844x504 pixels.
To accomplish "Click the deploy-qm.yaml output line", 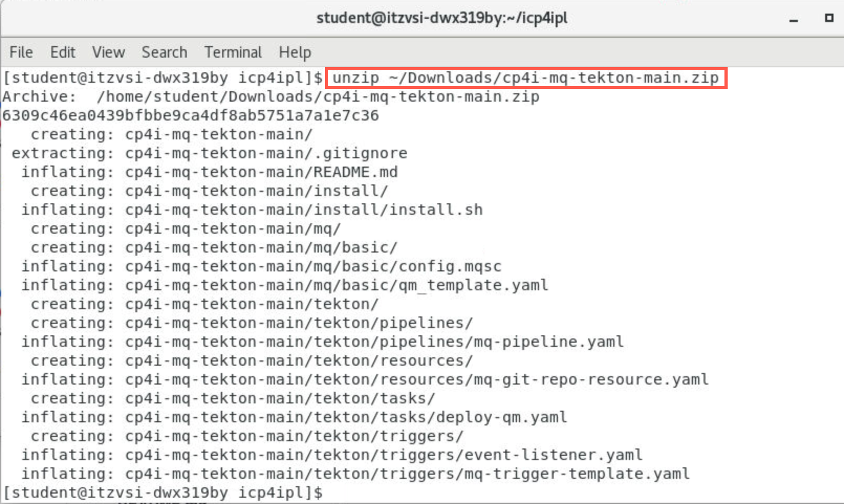I will click(x=294, y=418).
